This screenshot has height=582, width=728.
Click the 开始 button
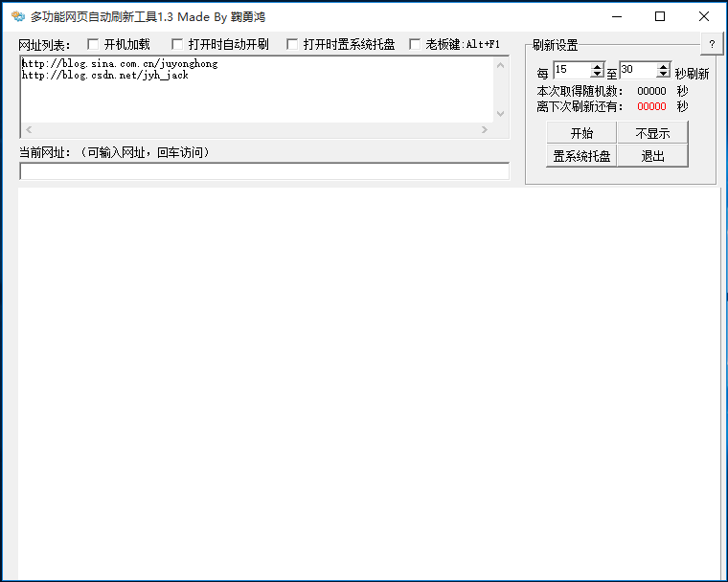tap(581, 133)
